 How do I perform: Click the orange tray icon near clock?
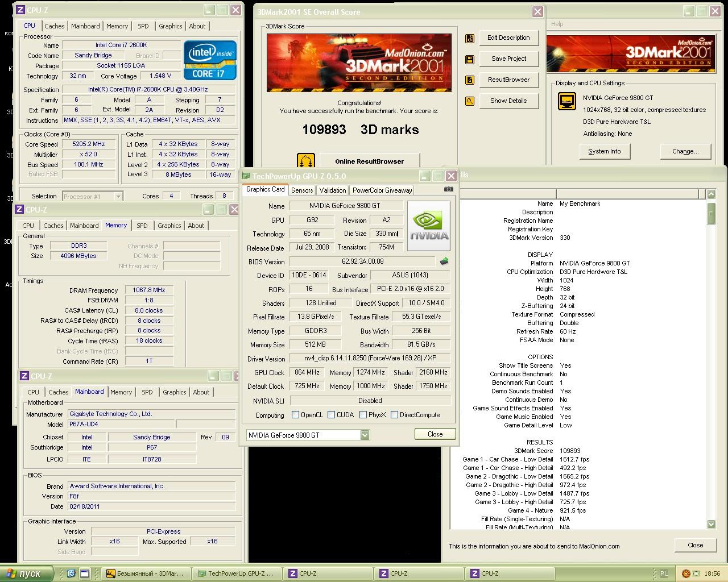click(686, 573)
